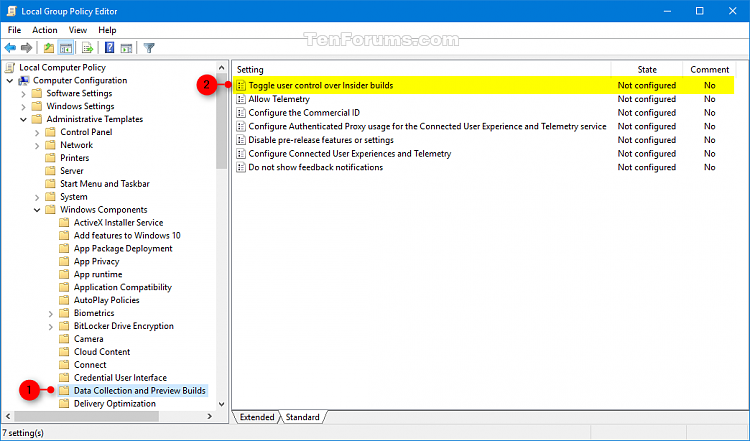Select the Application Compatibility folder
Image resolution: width=750 pixels, height=441 pixels.
click(122, 287)
